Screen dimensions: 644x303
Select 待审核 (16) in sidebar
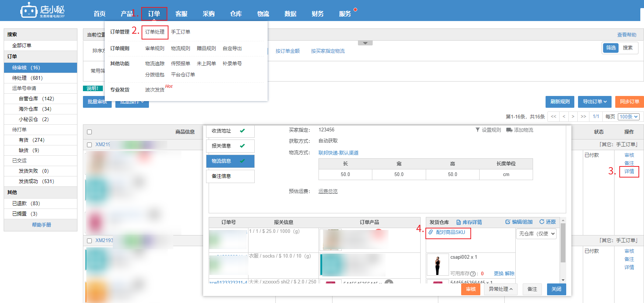coord(41,68)
